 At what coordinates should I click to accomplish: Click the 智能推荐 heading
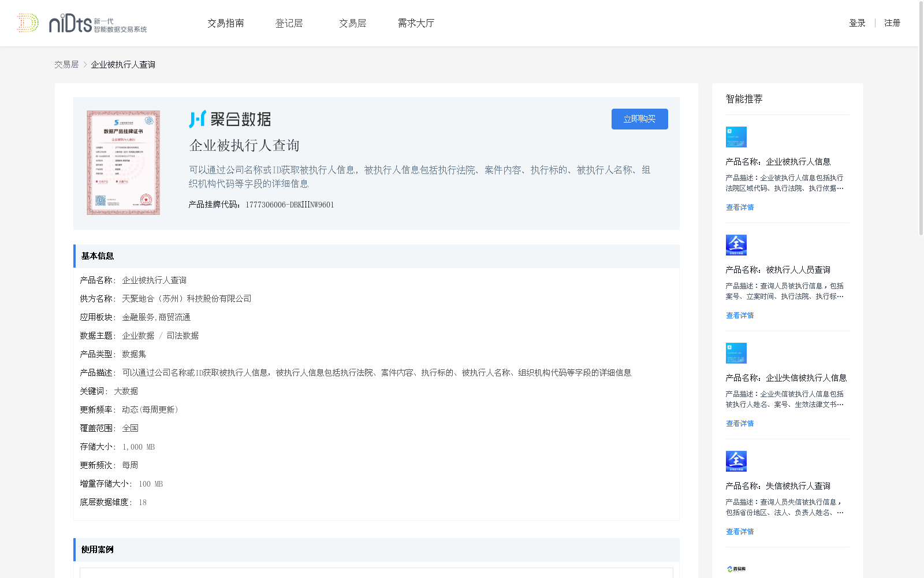pyautogui.click(x=744, y=99)
